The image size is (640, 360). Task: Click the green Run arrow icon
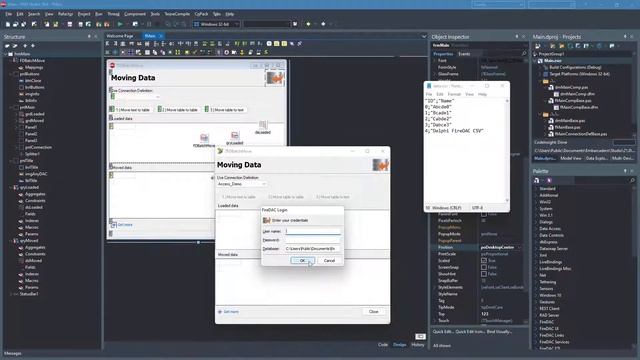tap(120, 24)
